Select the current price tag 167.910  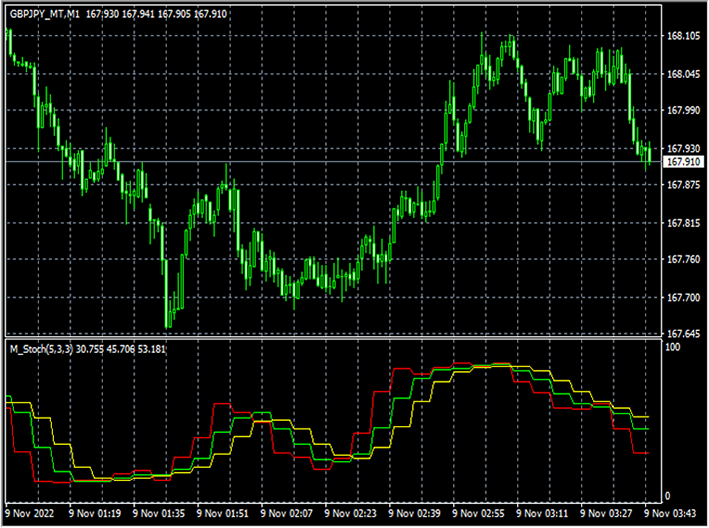684,162
